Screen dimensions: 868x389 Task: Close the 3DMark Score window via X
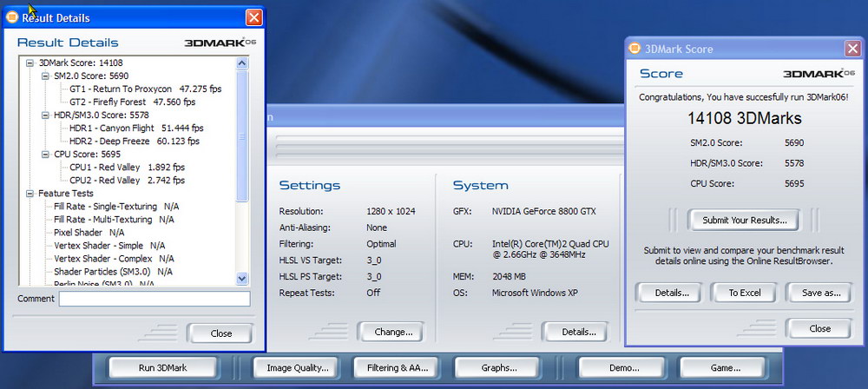[x=852, y=49]
